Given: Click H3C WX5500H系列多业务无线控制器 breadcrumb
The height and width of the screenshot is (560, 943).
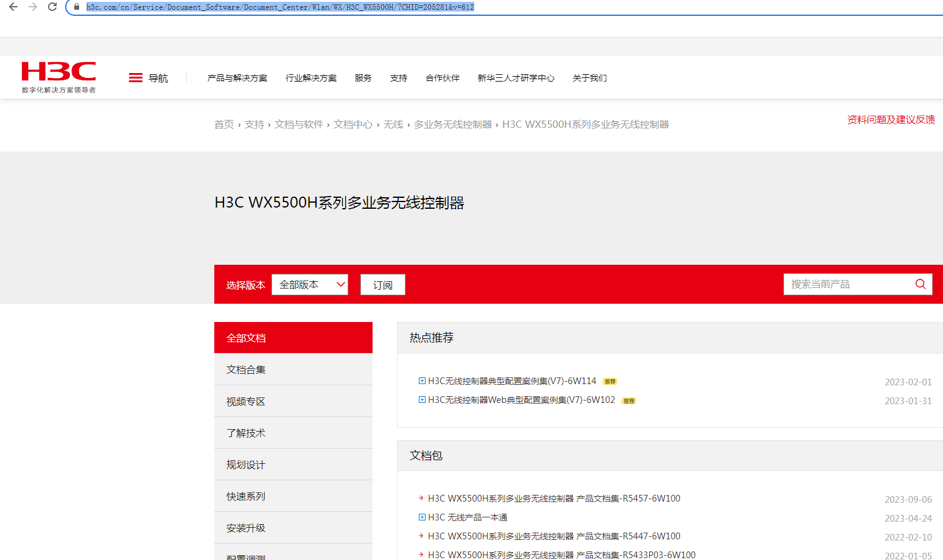Looking at the screenshot, I should tap(586, 124).
